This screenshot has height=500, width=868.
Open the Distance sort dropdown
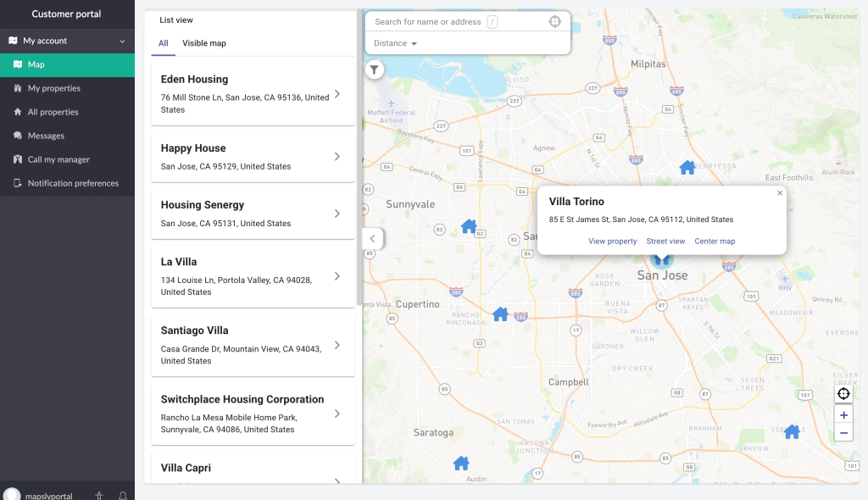tap(395, 43)
